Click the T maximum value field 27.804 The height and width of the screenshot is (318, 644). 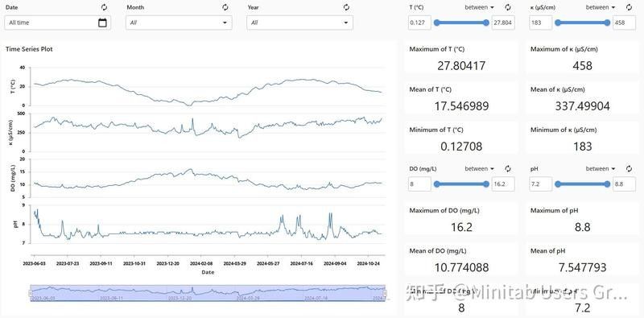click(x=503, y=23)
